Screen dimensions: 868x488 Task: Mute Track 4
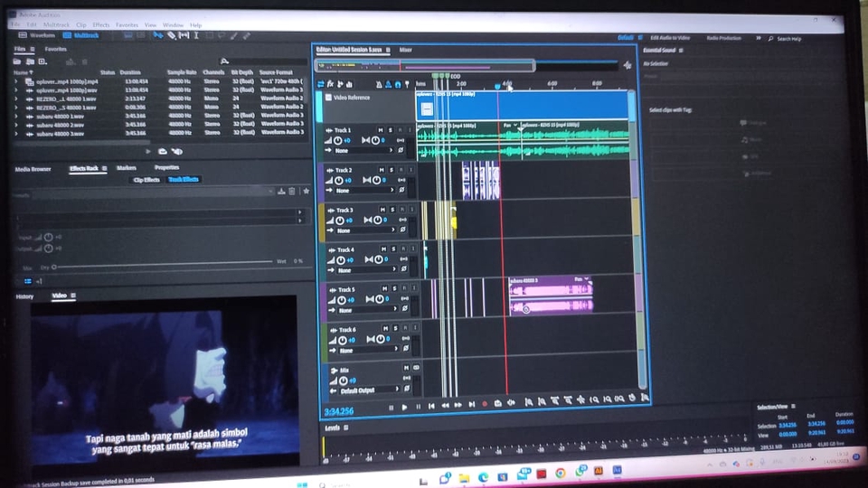point(383,249)
